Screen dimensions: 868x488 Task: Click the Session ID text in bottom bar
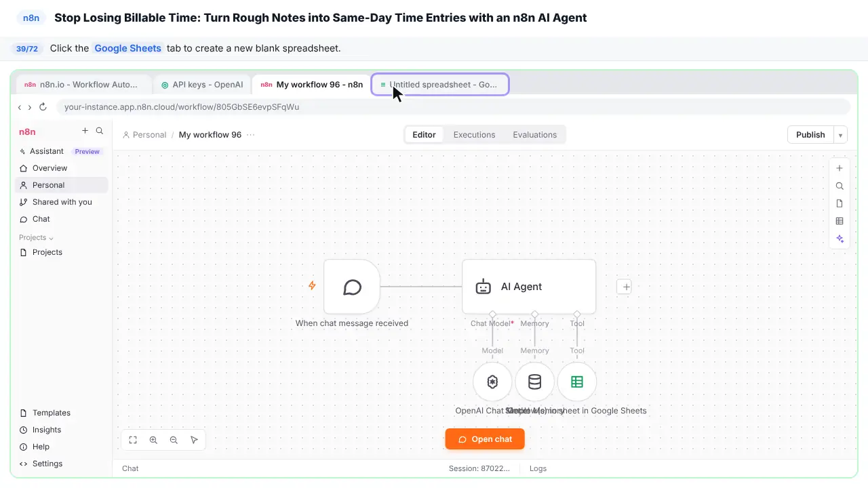[x=479, y=468]
